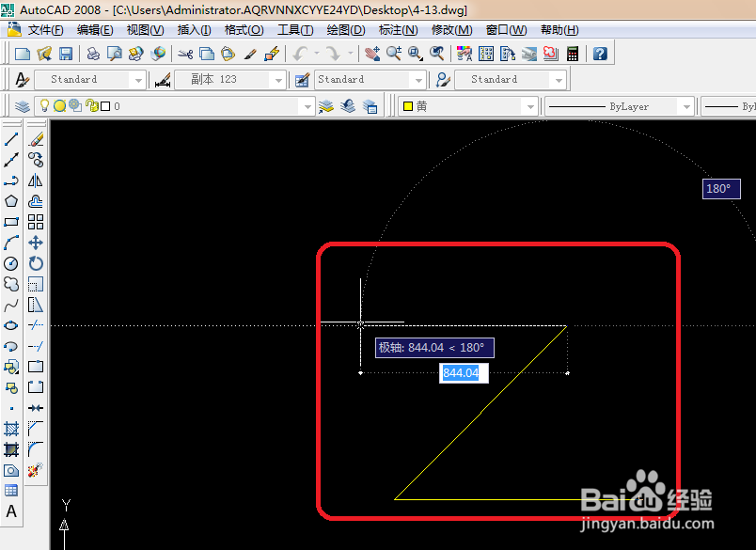Open the 文件(F) menu
The image size is (756, 550).
pos(45,30)
